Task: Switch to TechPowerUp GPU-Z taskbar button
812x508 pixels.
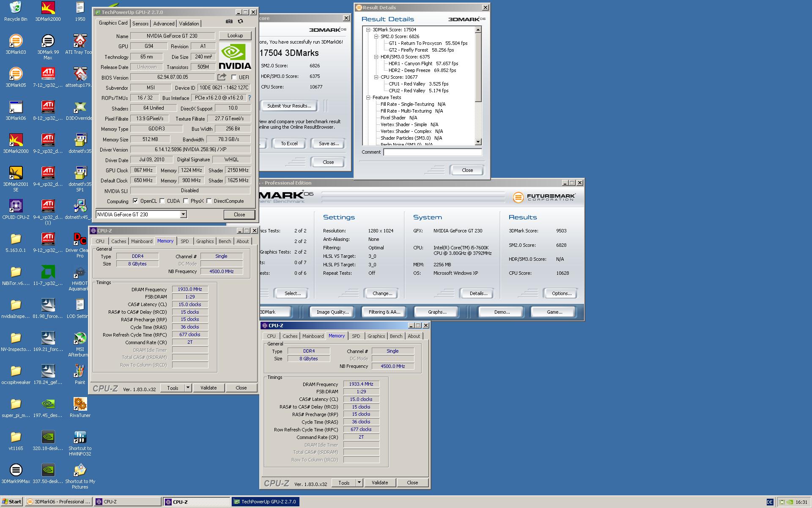Action: [266, 502]
